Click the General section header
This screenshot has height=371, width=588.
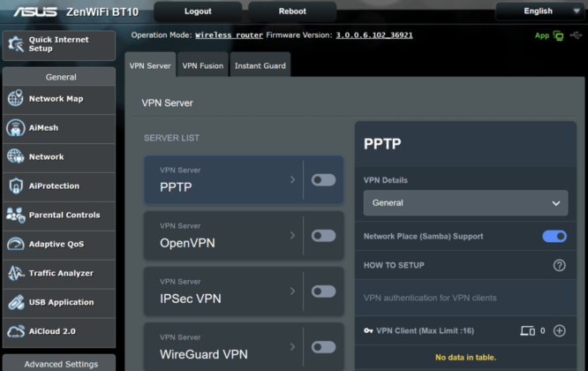point(59,77)
